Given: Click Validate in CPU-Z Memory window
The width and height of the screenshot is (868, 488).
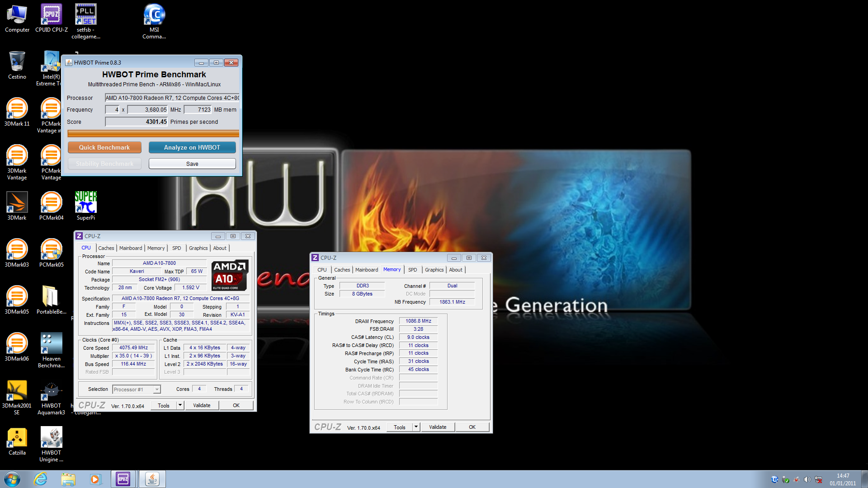Looking at the screenshot, I should tap(438, 427).
